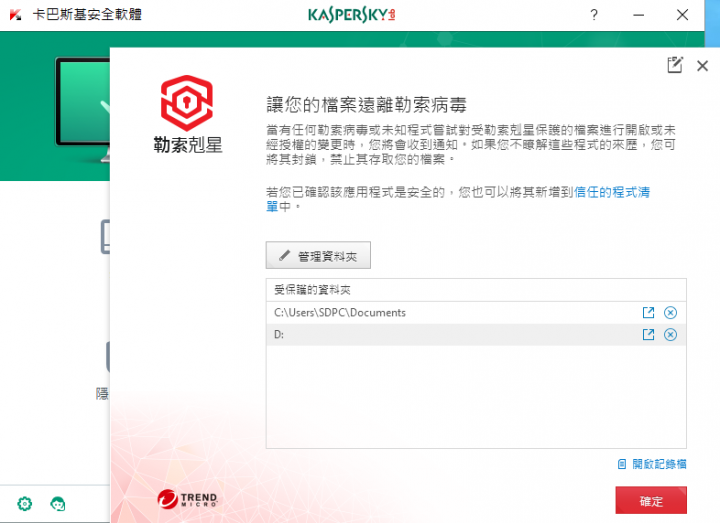Image resolution: width=720 pixels, height=523 pixels.
Task: Open Kaspersky help question mark
Action: (x=594, y=15)
